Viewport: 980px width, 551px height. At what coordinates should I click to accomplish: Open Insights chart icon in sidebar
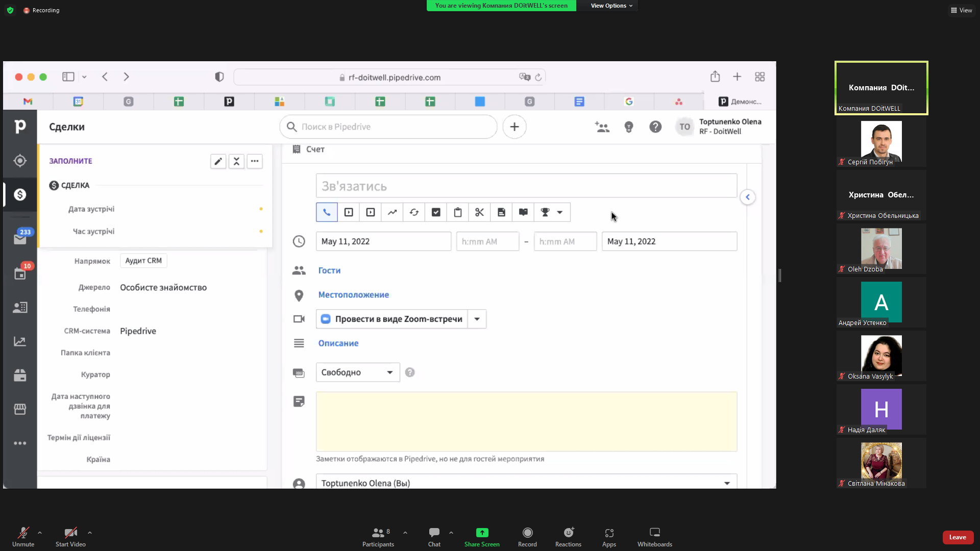[20, 341]
